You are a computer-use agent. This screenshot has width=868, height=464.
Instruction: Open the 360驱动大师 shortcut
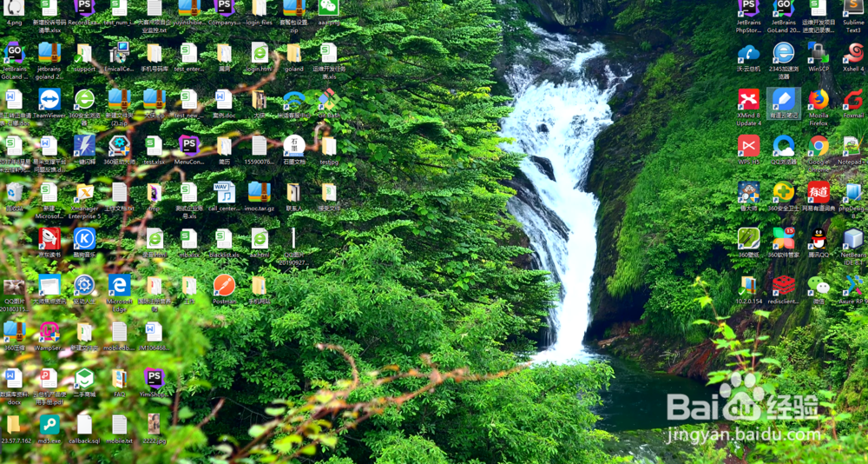120,146
